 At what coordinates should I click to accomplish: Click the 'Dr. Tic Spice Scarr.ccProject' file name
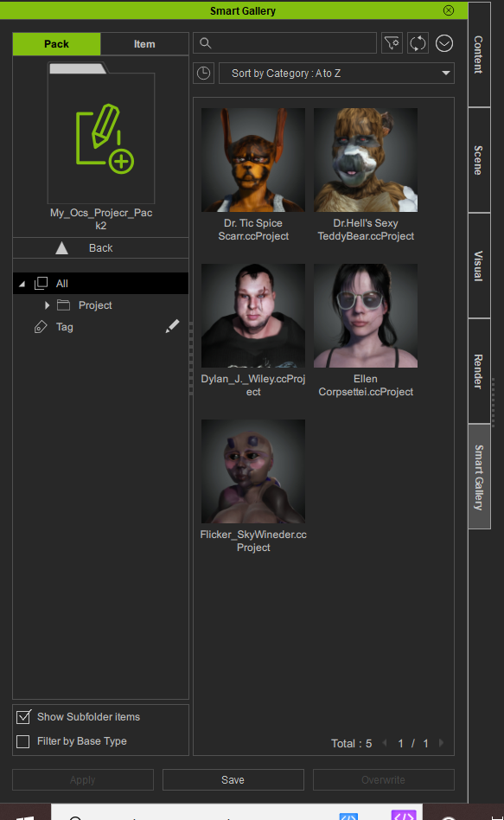[x=253, y=229]
